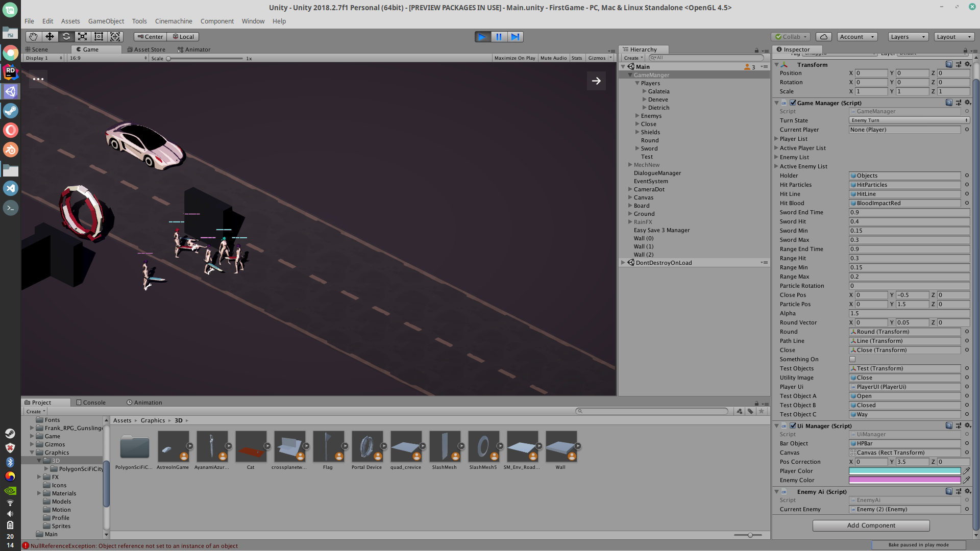
Task: Open Turn State dropdown
Action: [x=909, y=120]
